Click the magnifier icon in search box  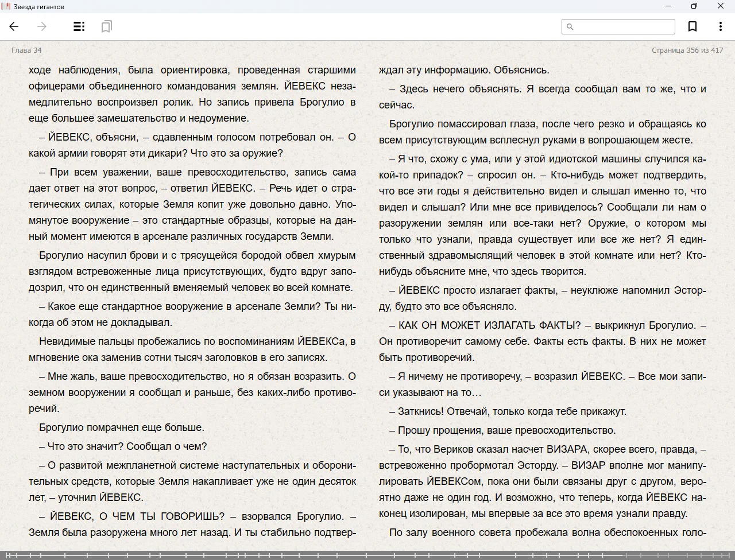coord(570,26)
